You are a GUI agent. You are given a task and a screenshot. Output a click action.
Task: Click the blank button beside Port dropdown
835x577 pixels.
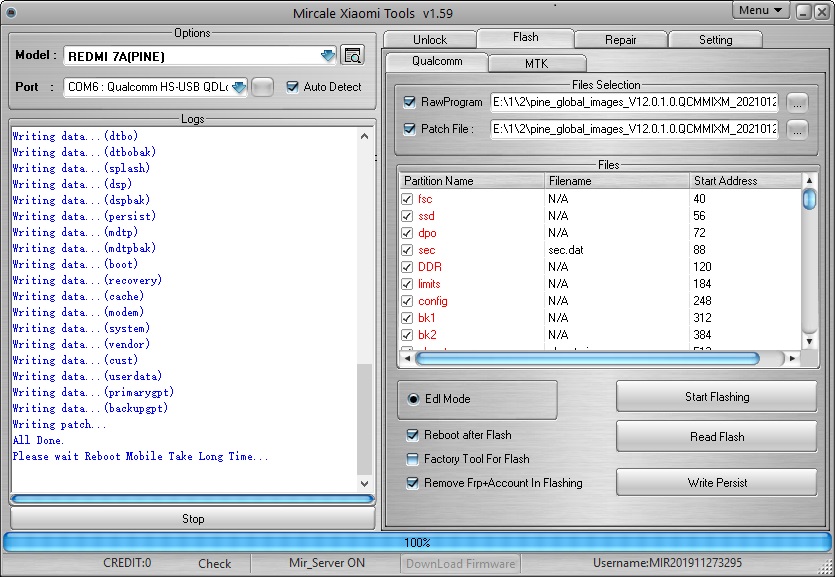pyautogui.click(x=263, y=87)
